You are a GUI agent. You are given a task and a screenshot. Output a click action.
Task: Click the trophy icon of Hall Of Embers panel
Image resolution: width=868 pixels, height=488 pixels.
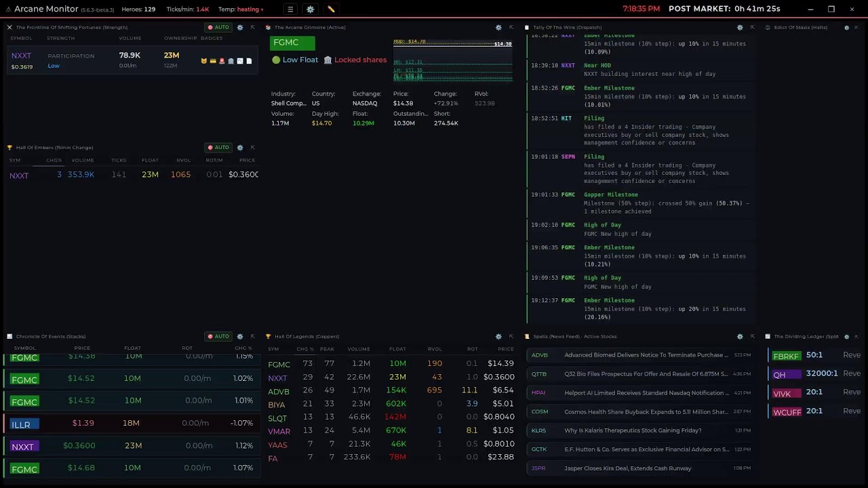point(9,147)
